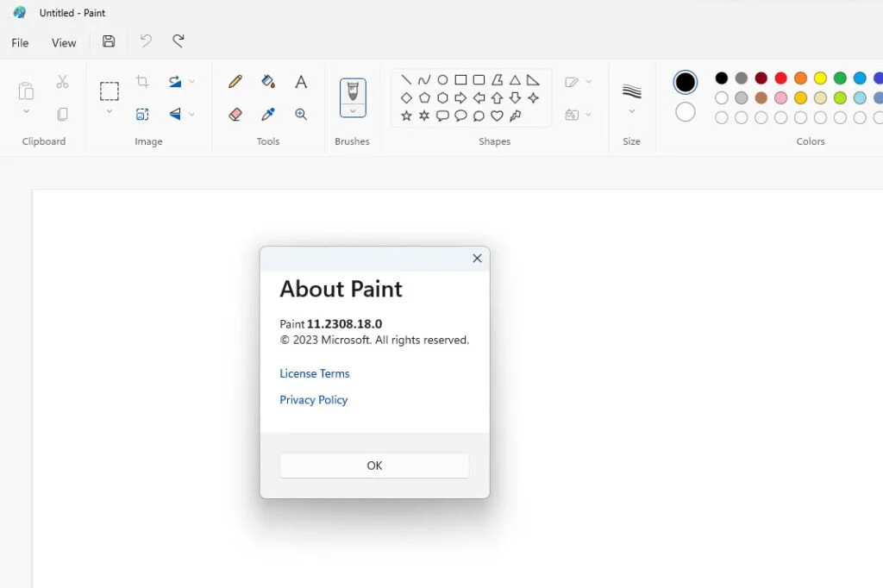Viewport: 883px width, 588px height.
Task: Open the Rotate dropdown chevron
Action: 191,82
